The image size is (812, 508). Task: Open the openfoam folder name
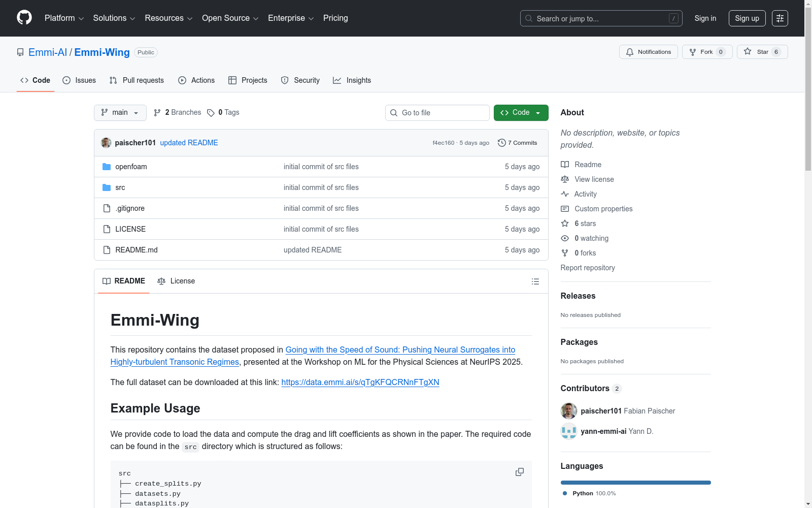pos(131,167)
